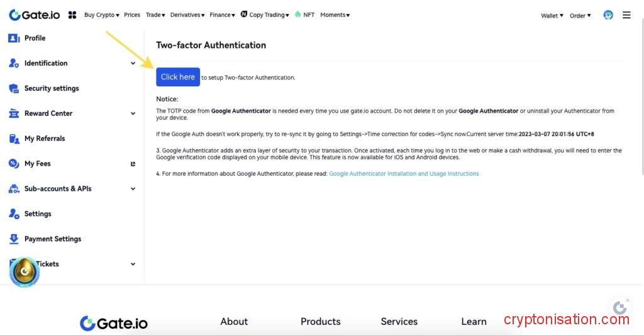
Task: Open the four-squares apps grid icon
Action: (x=72, y=14)
